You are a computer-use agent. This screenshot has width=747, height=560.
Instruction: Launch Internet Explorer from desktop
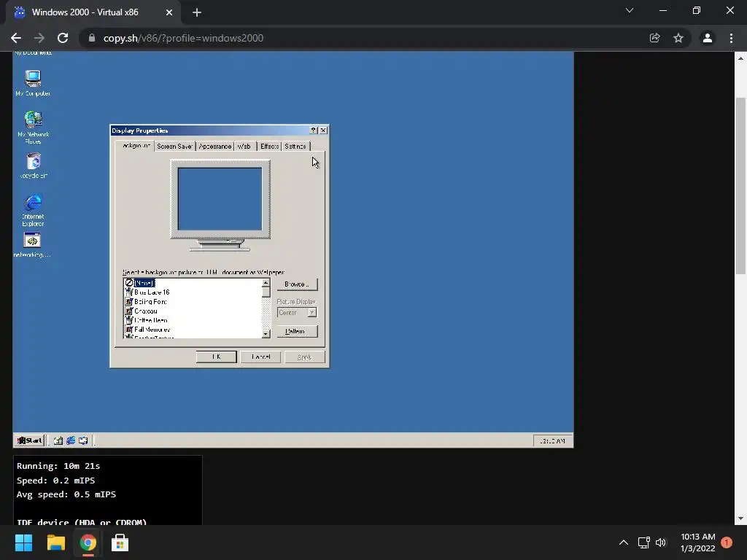pyautogui.click(x=33, y=209)
